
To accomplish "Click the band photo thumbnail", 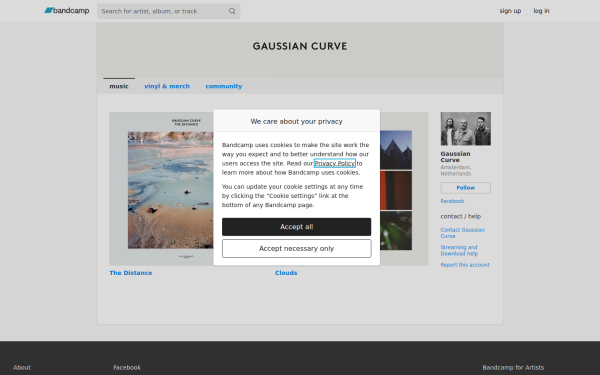I will click(466, 129).
